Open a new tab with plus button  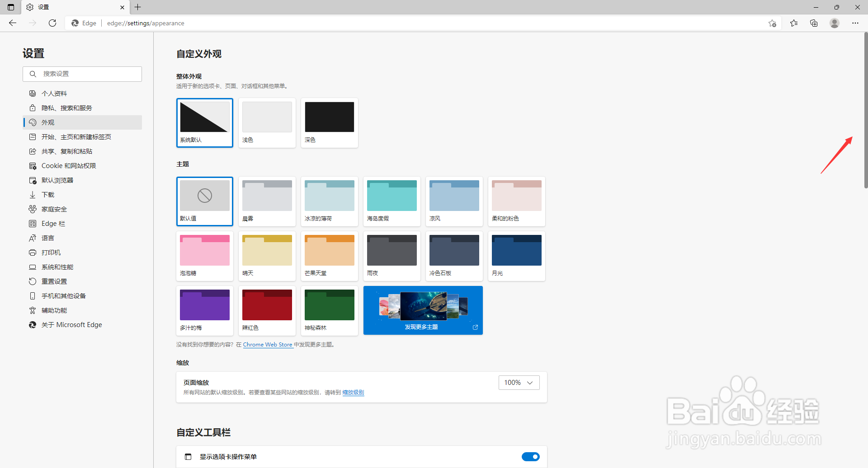tap(138, 7)
